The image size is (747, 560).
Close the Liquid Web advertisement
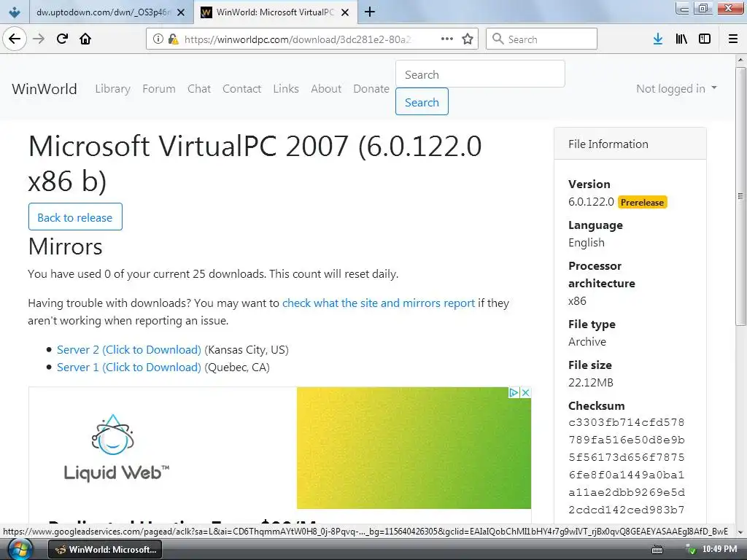pos(525,392)
